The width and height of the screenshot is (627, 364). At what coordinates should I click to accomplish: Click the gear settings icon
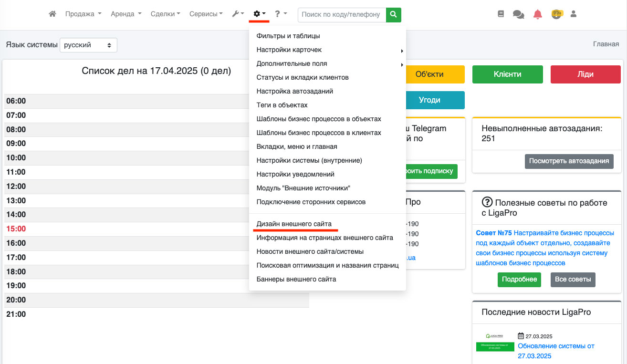pyautogui.click(x=259, y=14)
